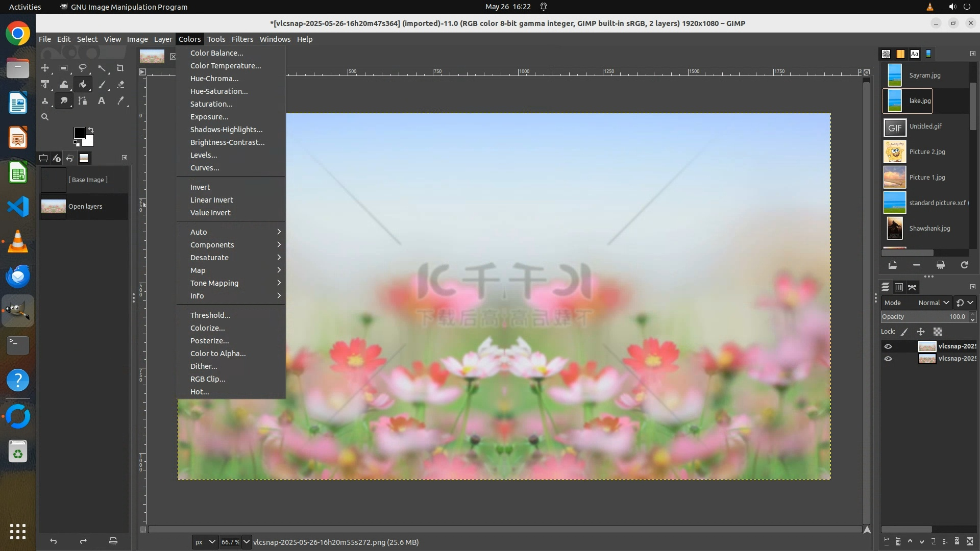The height and width of the screenshot is (551, 980).
Task: Open the Filters menu
Action: (242, 39)
